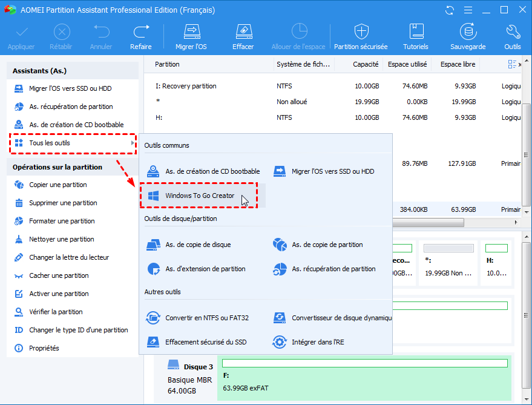The image size is (532, 405).
Task: Open As. récupération de partition in sidebar
Action: click(x=72, y=107)
